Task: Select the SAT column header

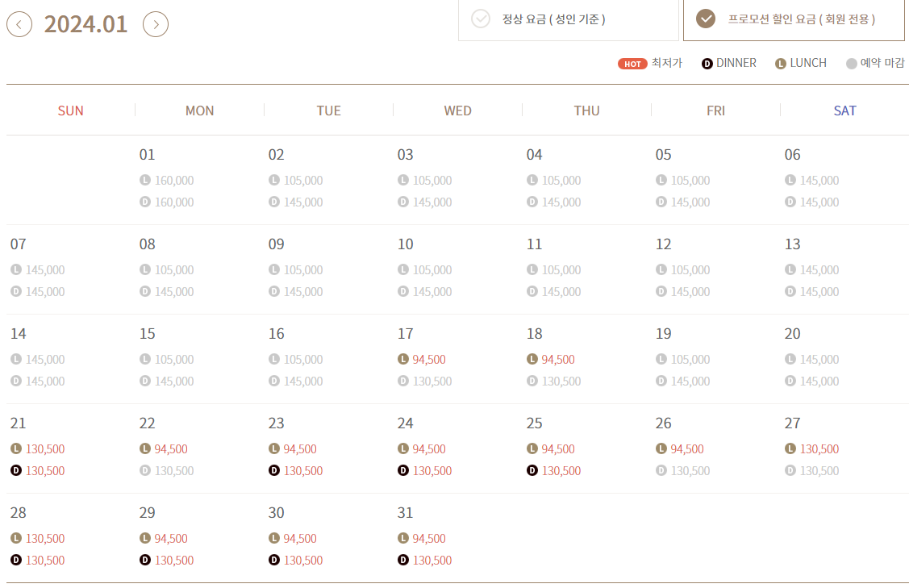Action: [x=844, y=111]
